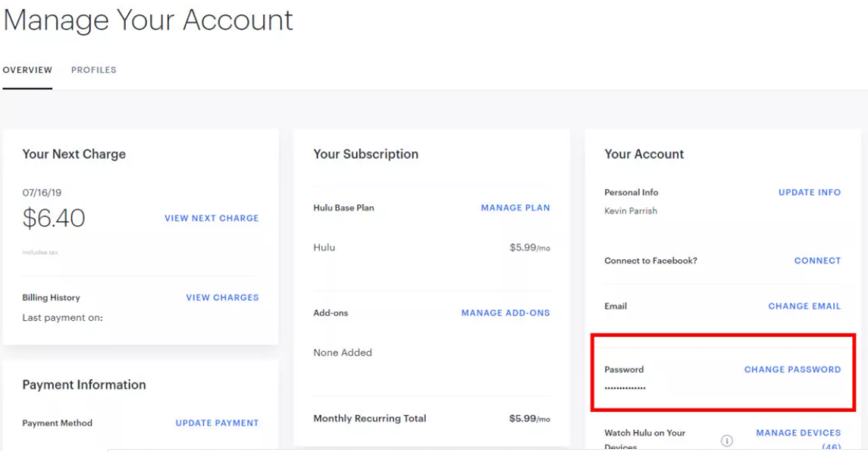
Task: Click Change Password link
Action: coord(792,369)
